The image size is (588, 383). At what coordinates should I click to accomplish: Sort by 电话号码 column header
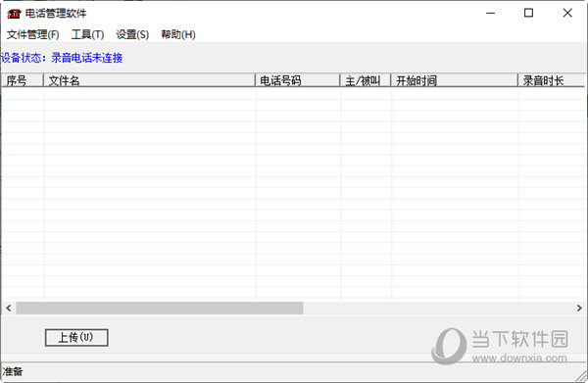coord(297,80)
